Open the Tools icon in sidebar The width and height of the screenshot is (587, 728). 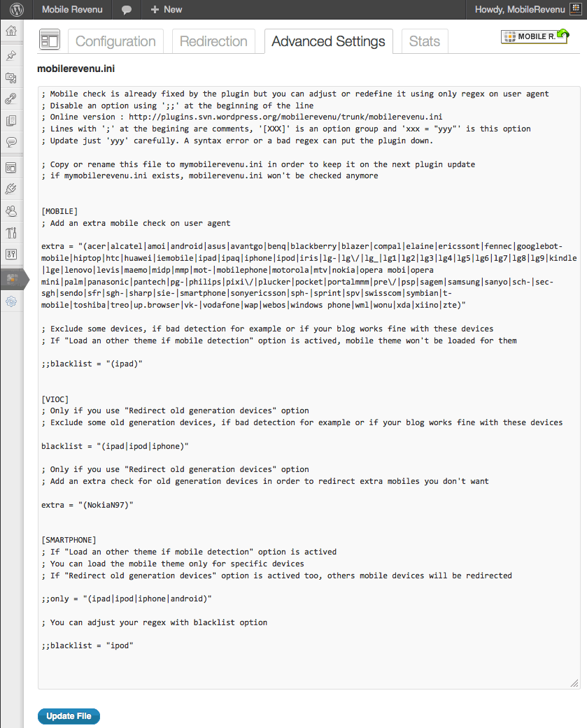12,233
